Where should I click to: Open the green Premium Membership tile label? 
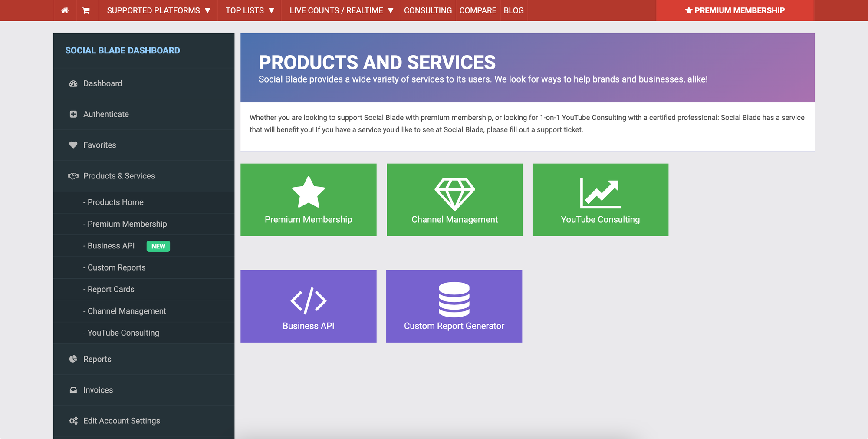(309, 219)
